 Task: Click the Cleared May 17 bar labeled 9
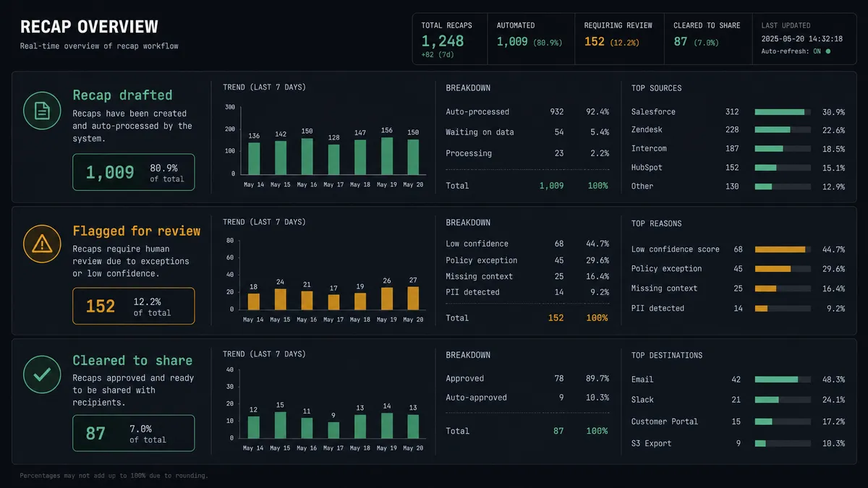333,431
